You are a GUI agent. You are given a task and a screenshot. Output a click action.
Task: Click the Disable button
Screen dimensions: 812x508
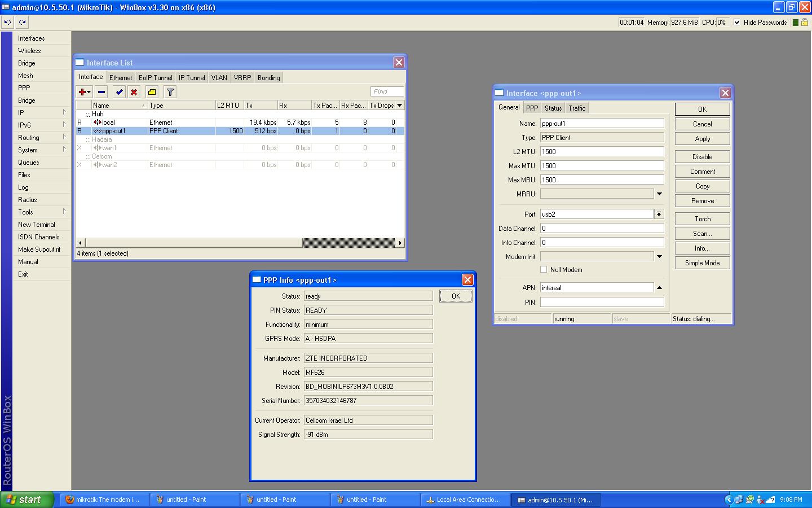(x=703, y=157)
